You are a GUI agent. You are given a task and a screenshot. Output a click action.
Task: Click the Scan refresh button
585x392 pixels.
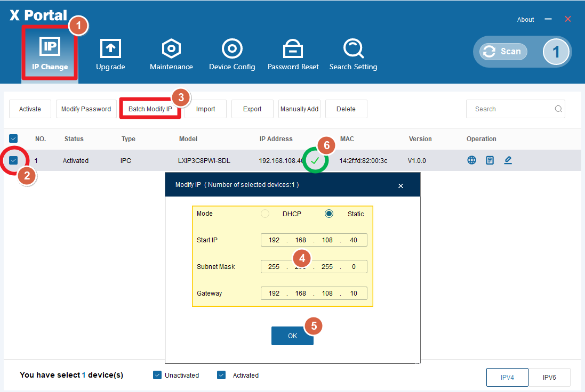coord(503,52)
